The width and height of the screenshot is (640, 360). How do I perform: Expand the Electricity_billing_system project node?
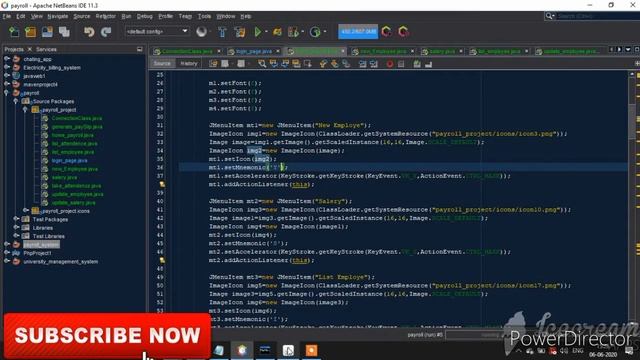point(7,67)
